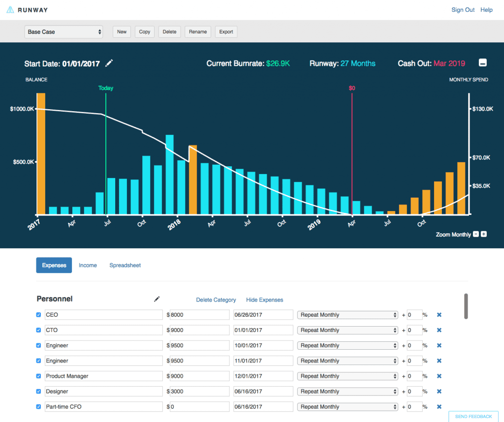The height and width of the screenshot is (422, 504).
Task: Remove the Part-time CFO row via X icon
Action: point(439,406)
